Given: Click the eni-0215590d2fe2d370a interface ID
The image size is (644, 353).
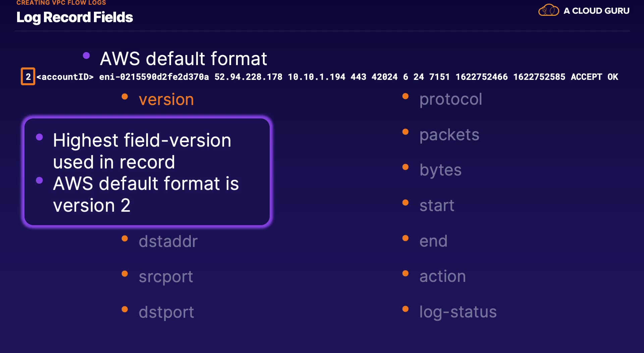Looking at the screenshot, I should click(154, 77).
